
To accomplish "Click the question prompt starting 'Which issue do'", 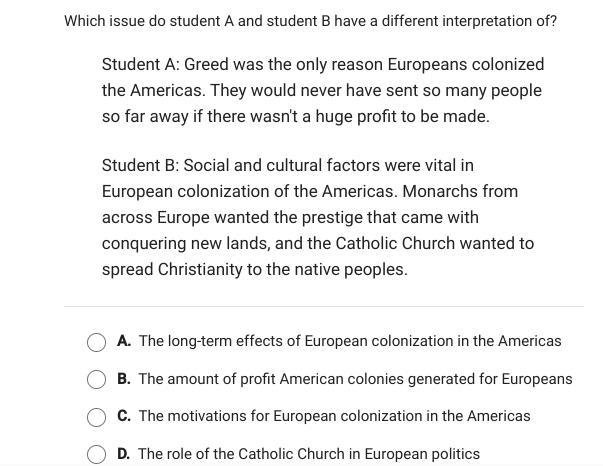I will (310, 21).
